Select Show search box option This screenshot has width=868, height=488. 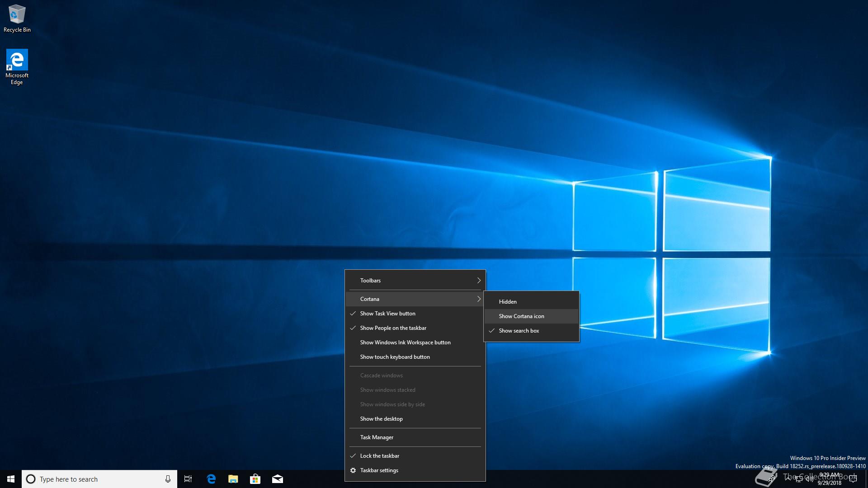[x=531, y=331]
